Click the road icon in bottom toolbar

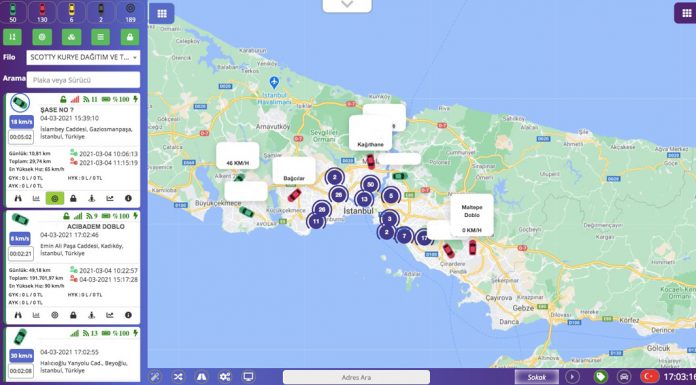(202, 377)
